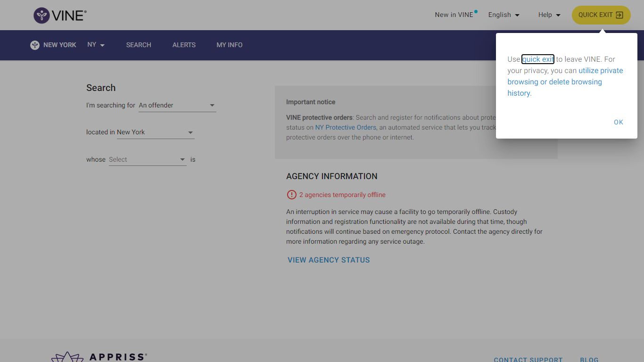Click the 'Important notice' heading
Viewport: 644px width, 362px height.
(311, 102)
